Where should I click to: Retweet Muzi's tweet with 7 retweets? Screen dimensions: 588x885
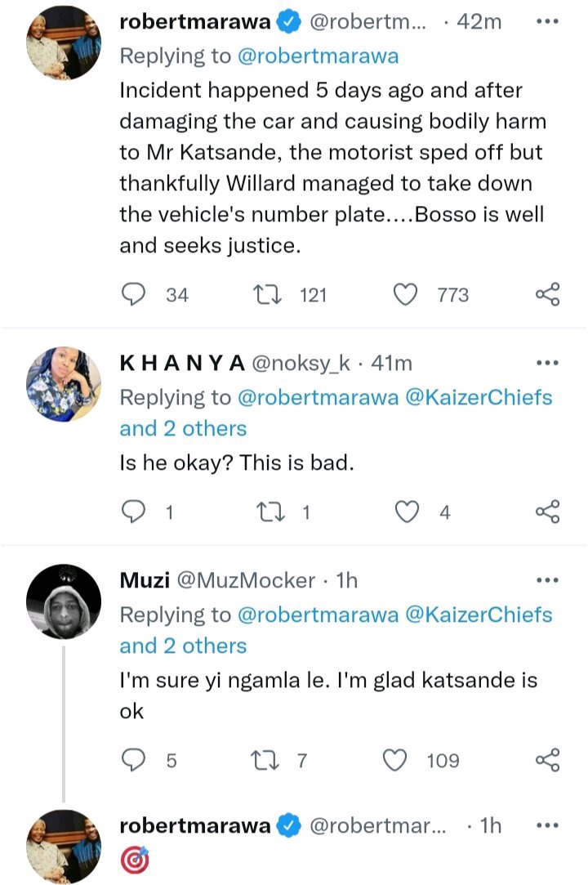click(x=265, y=760)
